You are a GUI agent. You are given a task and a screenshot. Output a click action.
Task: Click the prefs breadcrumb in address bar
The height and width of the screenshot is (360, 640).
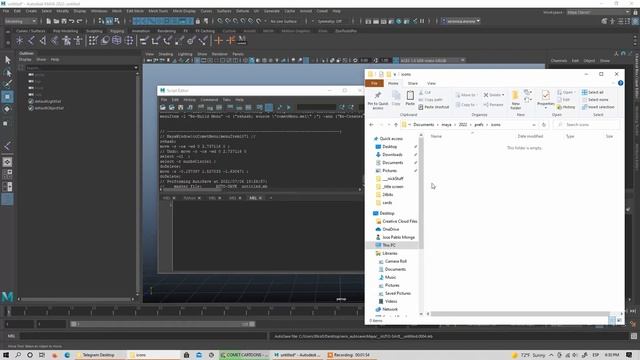coord(479,125)
